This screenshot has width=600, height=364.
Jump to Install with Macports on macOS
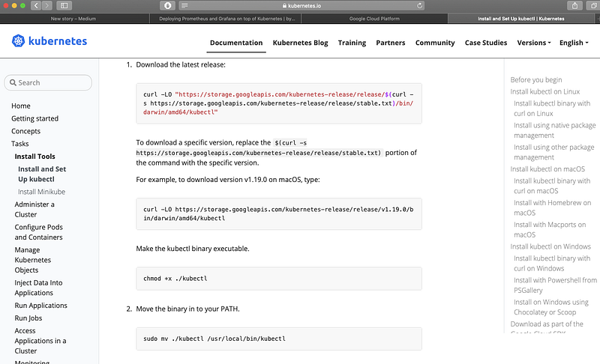(x=550, y=229)
